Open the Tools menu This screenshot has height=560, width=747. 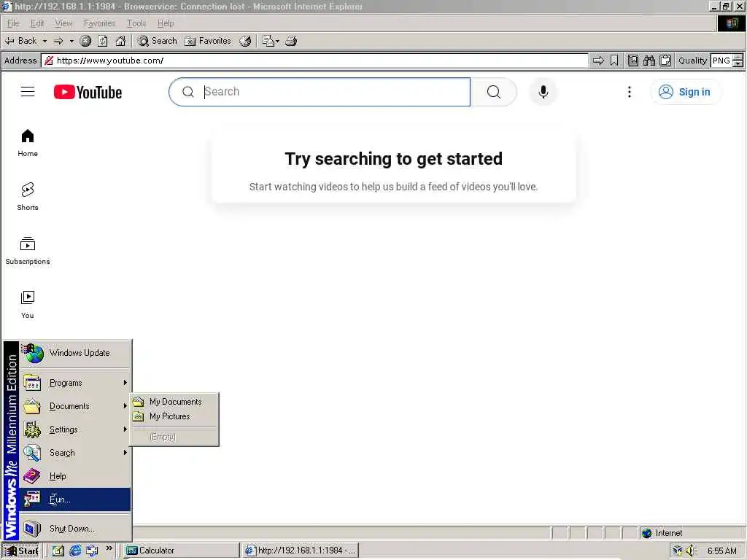[x=136, y=23]
